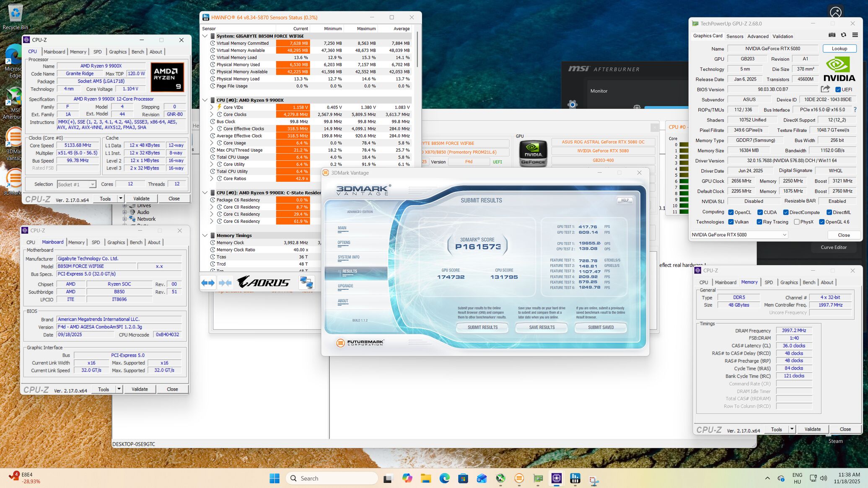Click the Bus Interface question mark icon
The width and height of the screenshot is (868, 488).
[855, 110]
